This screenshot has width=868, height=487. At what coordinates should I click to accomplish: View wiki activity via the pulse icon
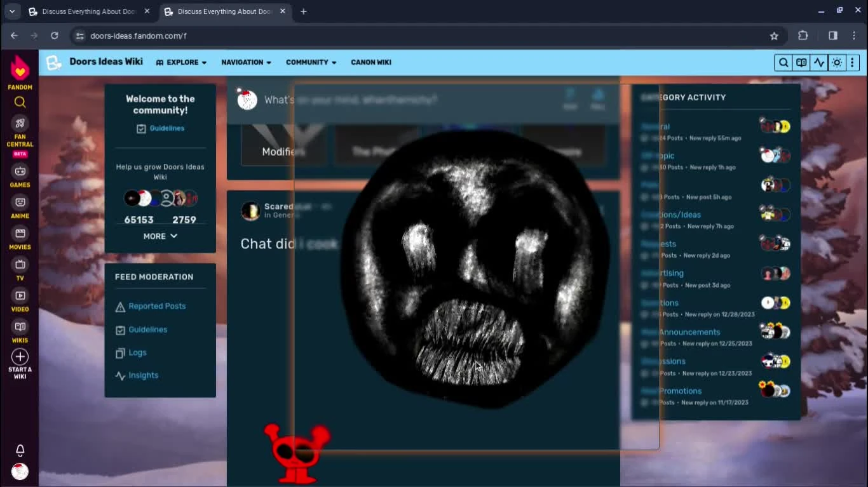coord(819,62)
